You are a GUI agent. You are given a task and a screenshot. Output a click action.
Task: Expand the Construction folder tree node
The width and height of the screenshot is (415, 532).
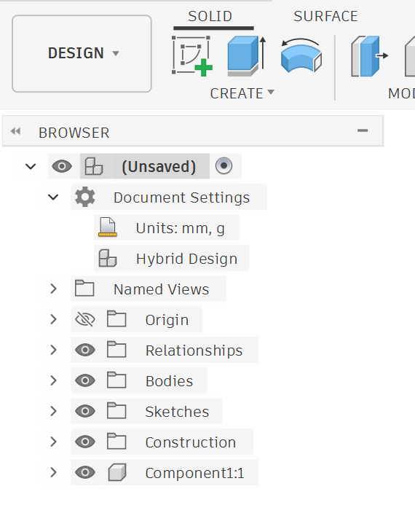coord(53,442)
